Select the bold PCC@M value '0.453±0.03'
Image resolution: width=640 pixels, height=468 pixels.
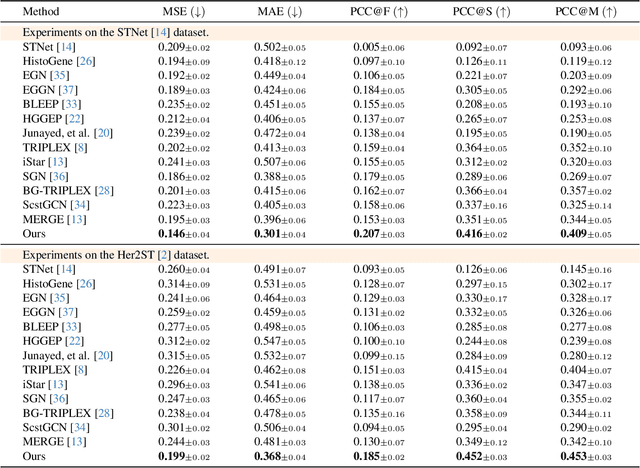(586, 456)
